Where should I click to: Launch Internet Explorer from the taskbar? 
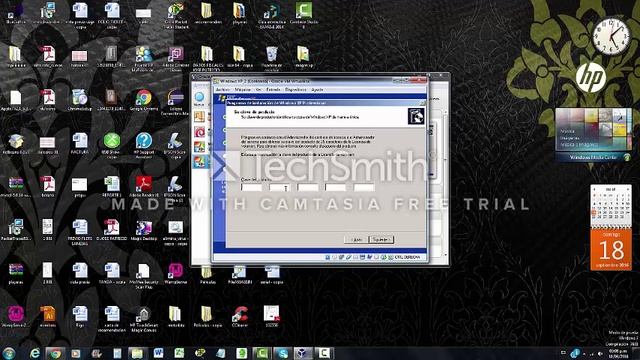[x=35, y=353]
